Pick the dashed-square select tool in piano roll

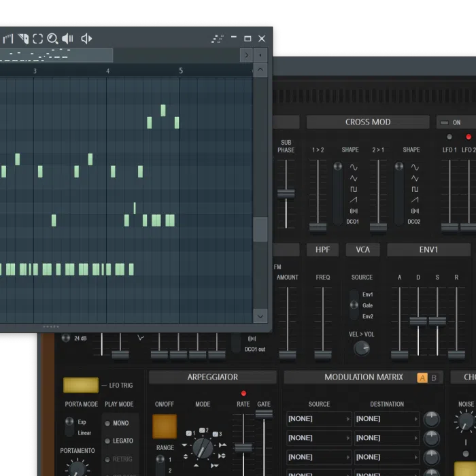pos(37,39)
